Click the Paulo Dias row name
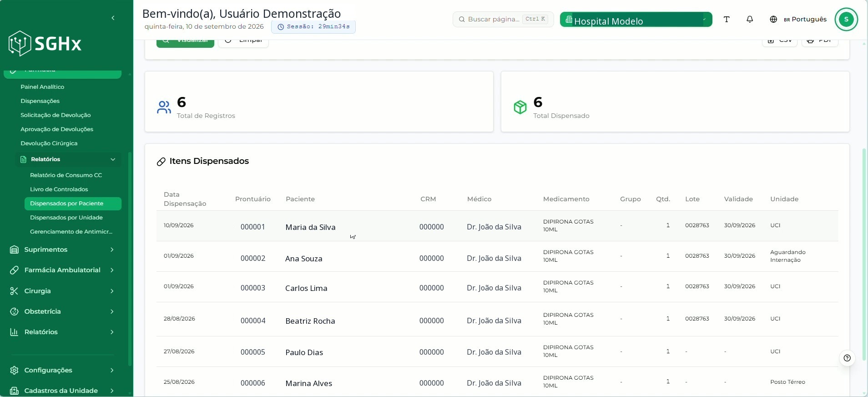This screenshot has width=868, height=397. pos(304,352)
